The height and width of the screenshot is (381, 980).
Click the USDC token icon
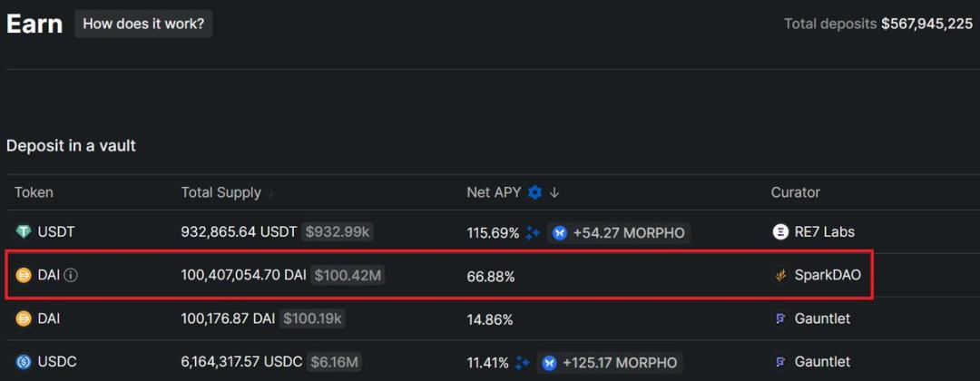[24, 362]
